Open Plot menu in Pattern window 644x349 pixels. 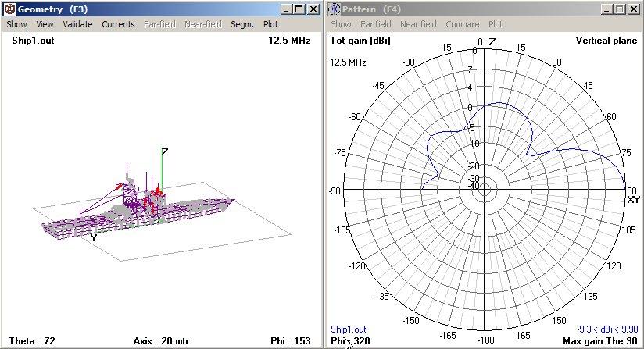pos(496,24)
